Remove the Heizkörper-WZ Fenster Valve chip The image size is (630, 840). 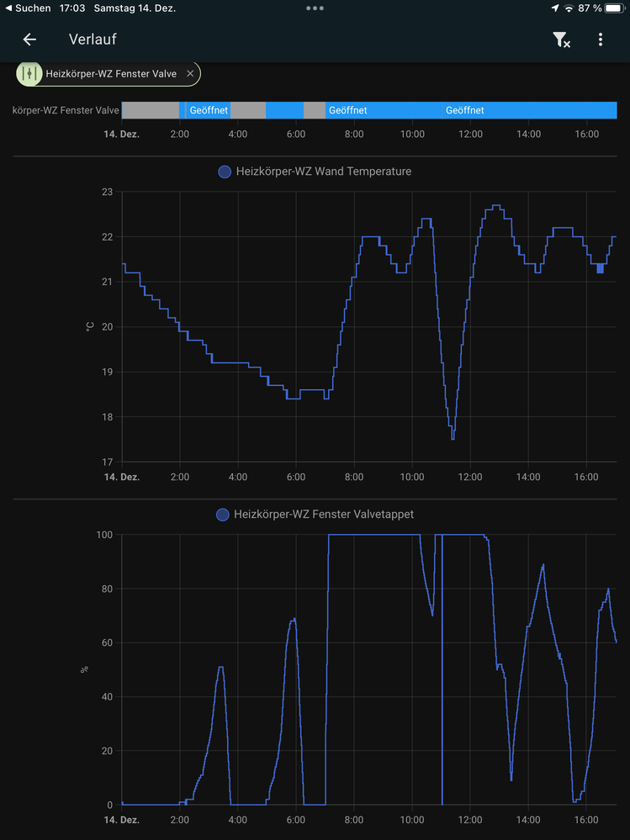(190, 74)
